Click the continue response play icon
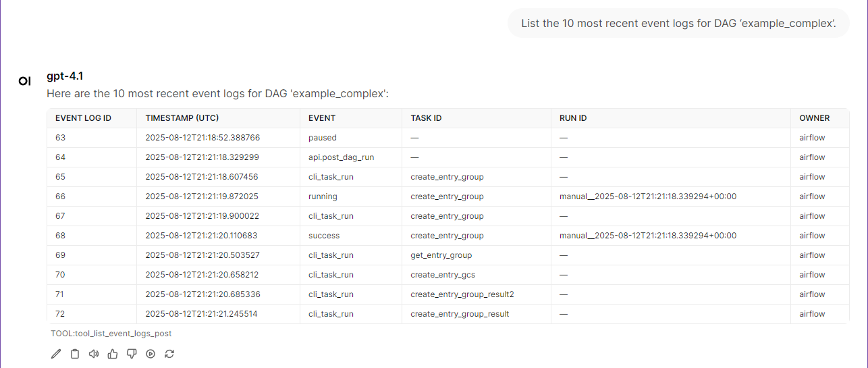This screenshot has height=368, width=868. tap(151, 354)
